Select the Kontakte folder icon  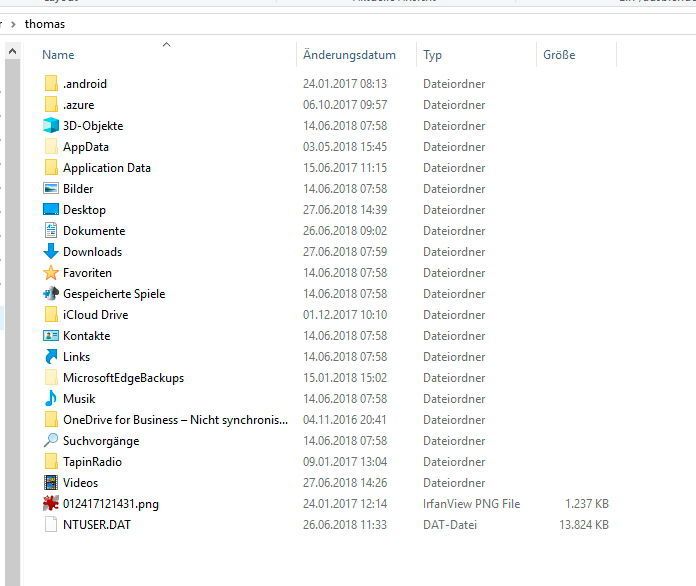[51, 336]
